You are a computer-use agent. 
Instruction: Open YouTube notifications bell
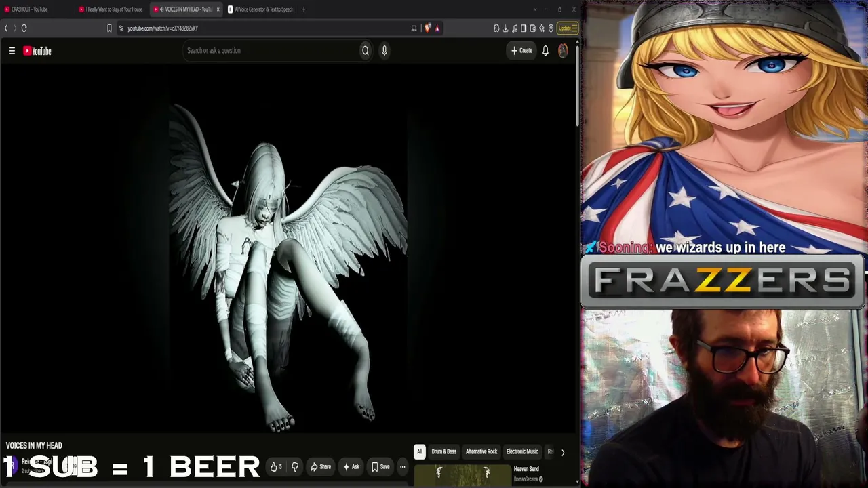pos(545,50)
